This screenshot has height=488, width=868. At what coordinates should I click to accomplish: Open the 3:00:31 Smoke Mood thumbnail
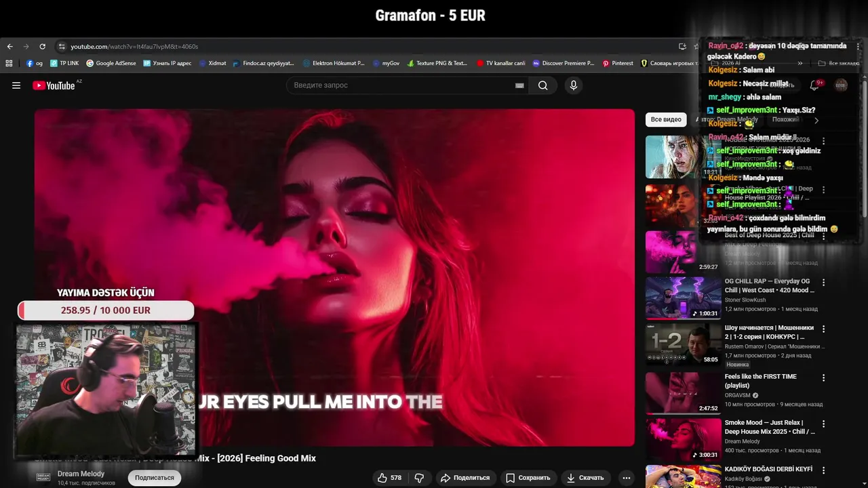point(683,439)
